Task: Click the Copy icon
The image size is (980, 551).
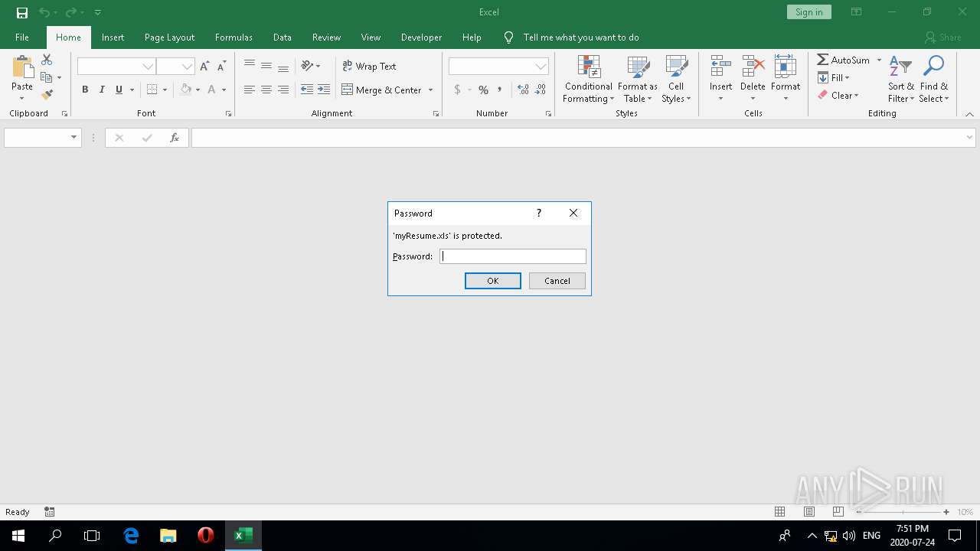Action: click(47, 77)
